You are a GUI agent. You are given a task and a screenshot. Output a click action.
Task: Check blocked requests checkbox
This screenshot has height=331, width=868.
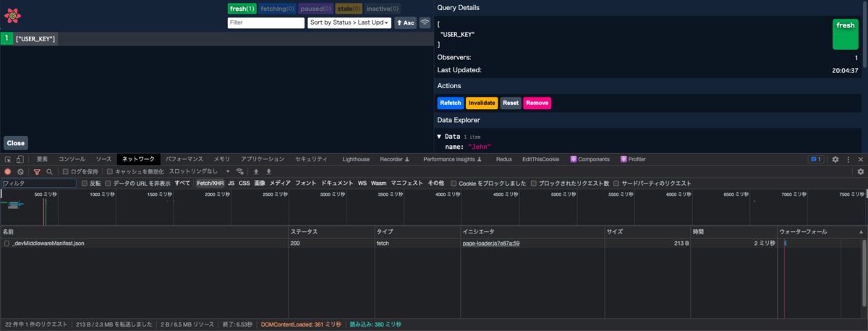(534, 184)
